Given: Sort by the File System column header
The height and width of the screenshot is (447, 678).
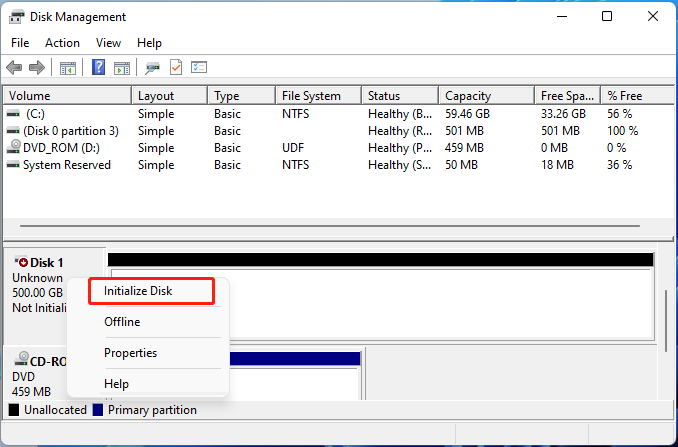Looking at the screenshot, I should tap(318, 96).
